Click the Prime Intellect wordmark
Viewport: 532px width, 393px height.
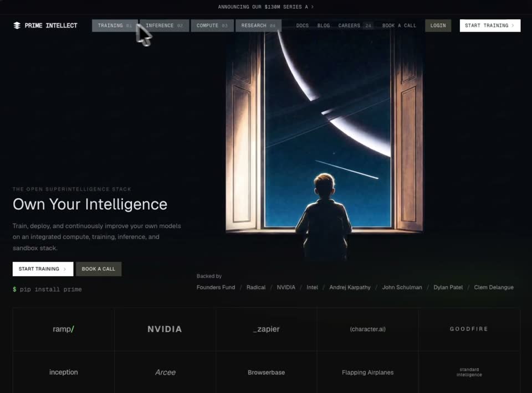[51, 25]
